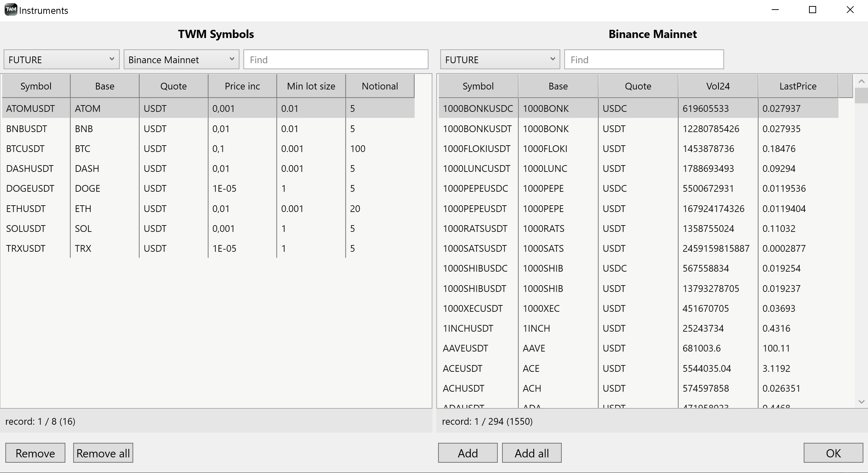868x473 pixels.
Task: Click the Remove button
Action: (x=35, y=453)
